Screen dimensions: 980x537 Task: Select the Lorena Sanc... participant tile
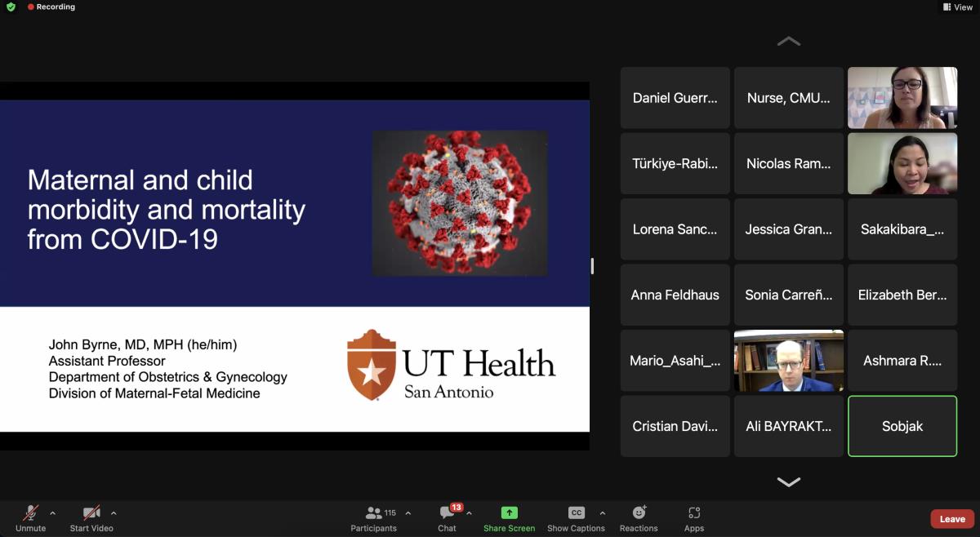[675, 229]
